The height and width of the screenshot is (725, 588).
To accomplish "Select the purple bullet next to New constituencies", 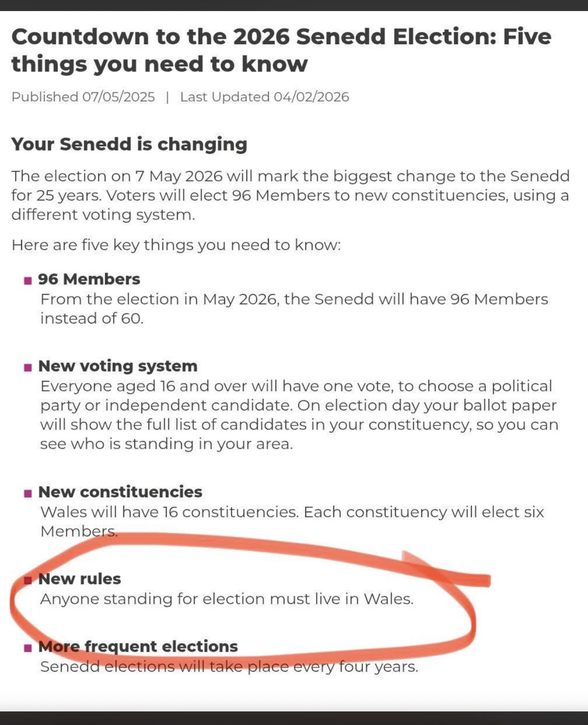I will click(x=28, y=493).
